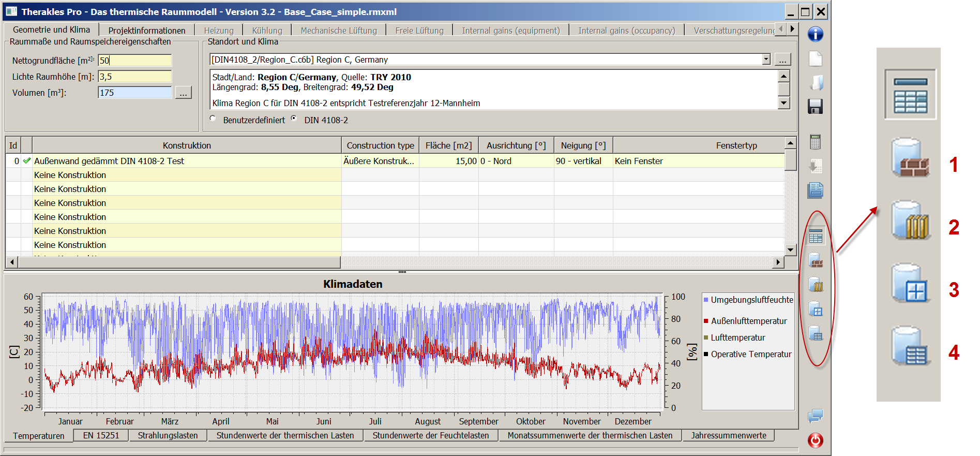Select the Freie Lüftung tab
Viewport: 980px width, 456px height.
coord(419,31)
